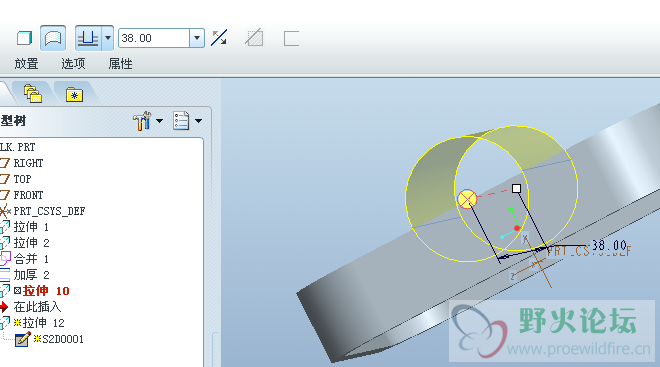This screenshot has height=367, width=660.
Task: Switch to the favorites tab icon
Action: [75, 95]
